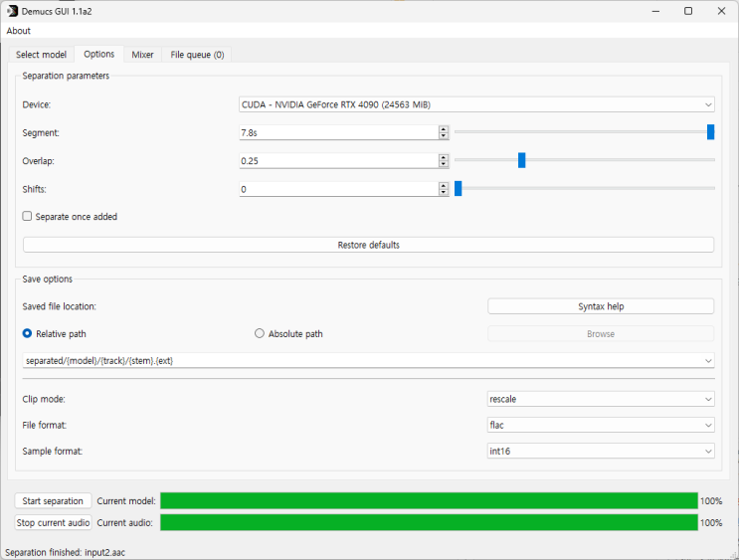Increase Segment value with spinner up arrow

click(443, 129)
